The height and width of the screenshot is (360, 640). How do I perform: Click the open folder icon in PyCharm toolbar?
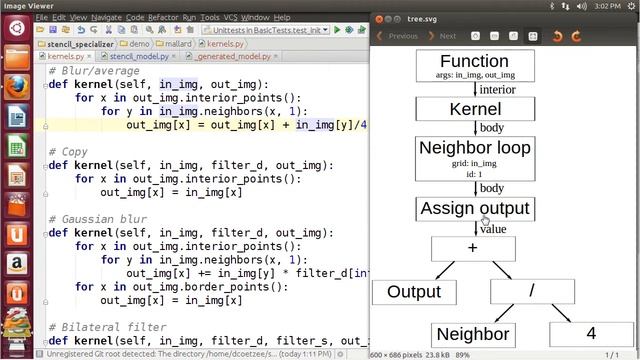(x=40, y=30)
